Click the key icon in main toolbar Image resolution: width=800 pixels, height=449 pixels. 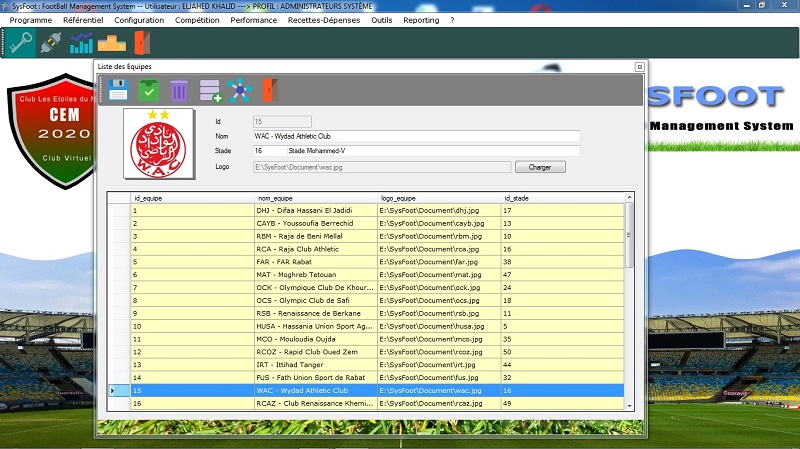[21, 42]
